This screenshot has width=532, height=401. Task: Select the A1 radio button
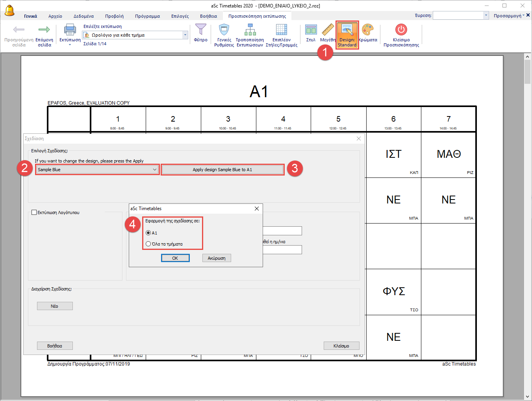[148, 233]
